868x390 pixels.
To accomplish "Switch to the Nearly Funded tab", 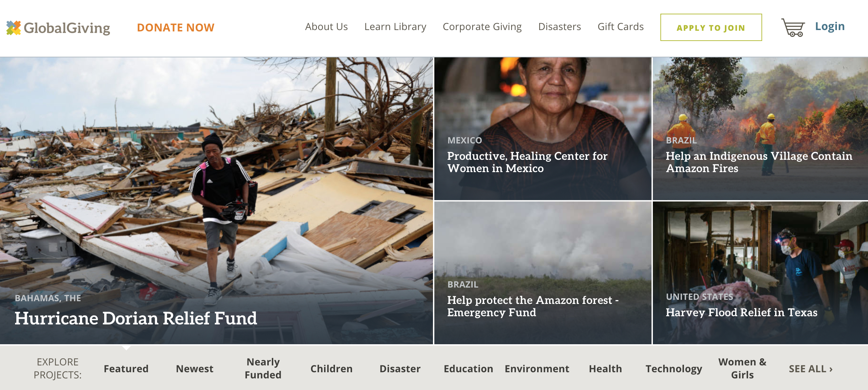I will pos(263,368).
